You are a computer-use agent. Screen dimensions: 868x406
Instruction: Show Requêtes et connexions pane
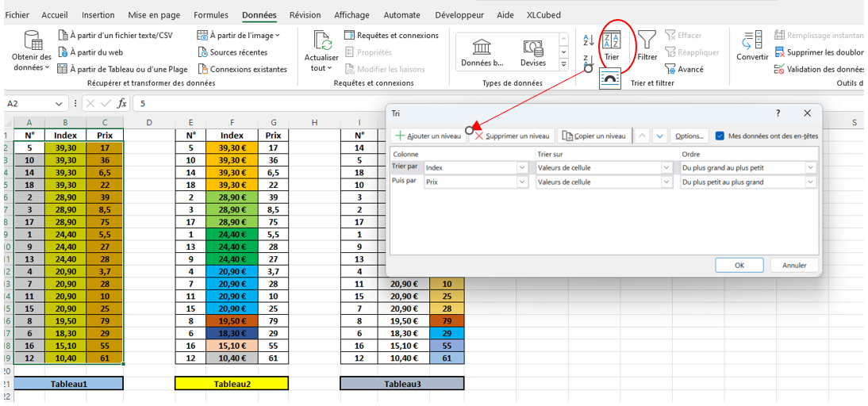(x=391, y=36)
